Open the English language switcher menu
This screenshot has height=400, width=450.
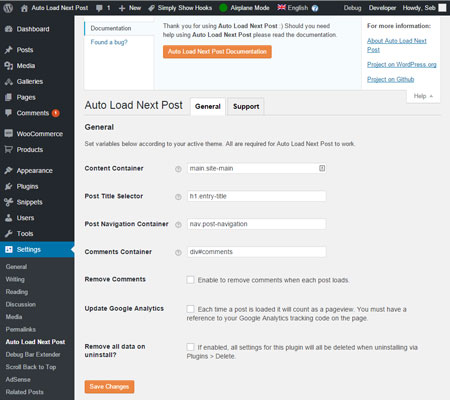(293, 8)
